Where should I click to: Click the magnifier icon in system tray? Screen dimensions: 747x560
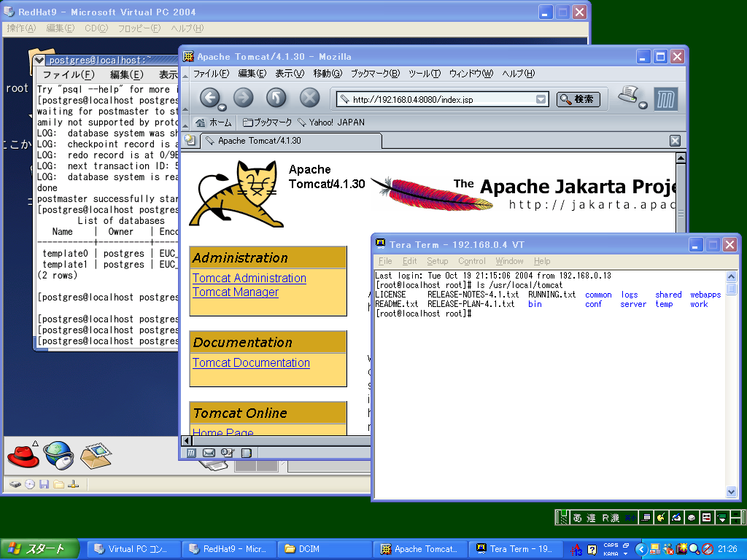[694, 550]
